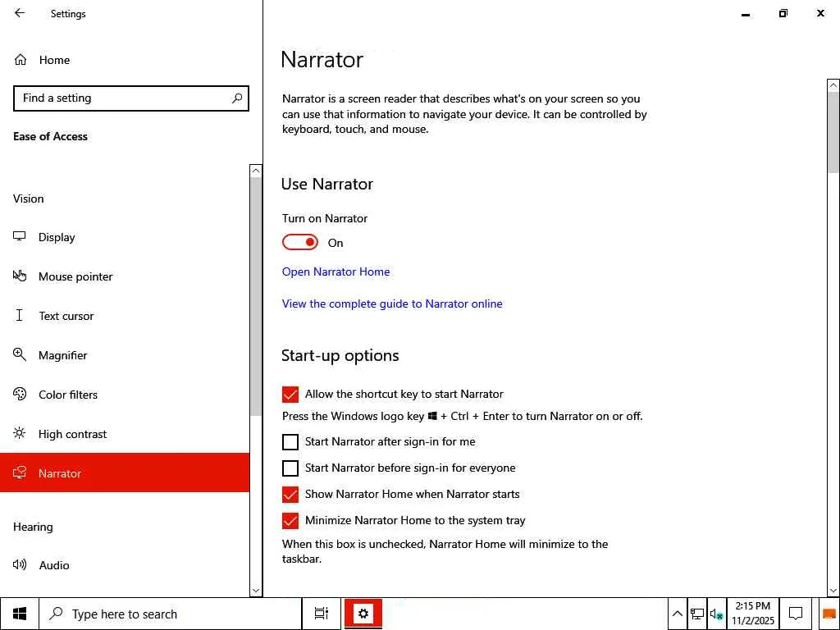
Task: Click the taskbar clock showing 2:15 PM
Action: (x=753, y=614)
